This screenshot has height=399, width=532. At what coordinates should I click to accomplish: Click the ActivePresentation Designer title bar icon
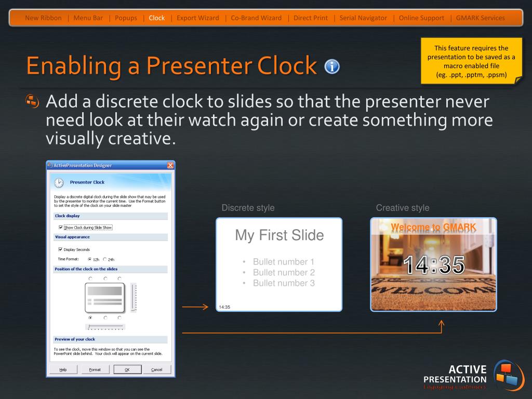coord(50,165)
